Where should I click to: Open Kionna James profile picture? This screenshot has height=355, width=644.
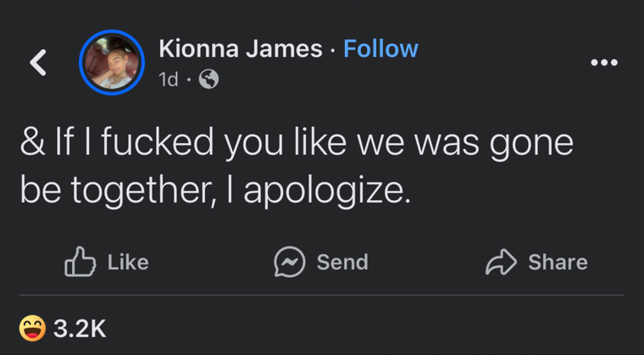click(112, 63)
